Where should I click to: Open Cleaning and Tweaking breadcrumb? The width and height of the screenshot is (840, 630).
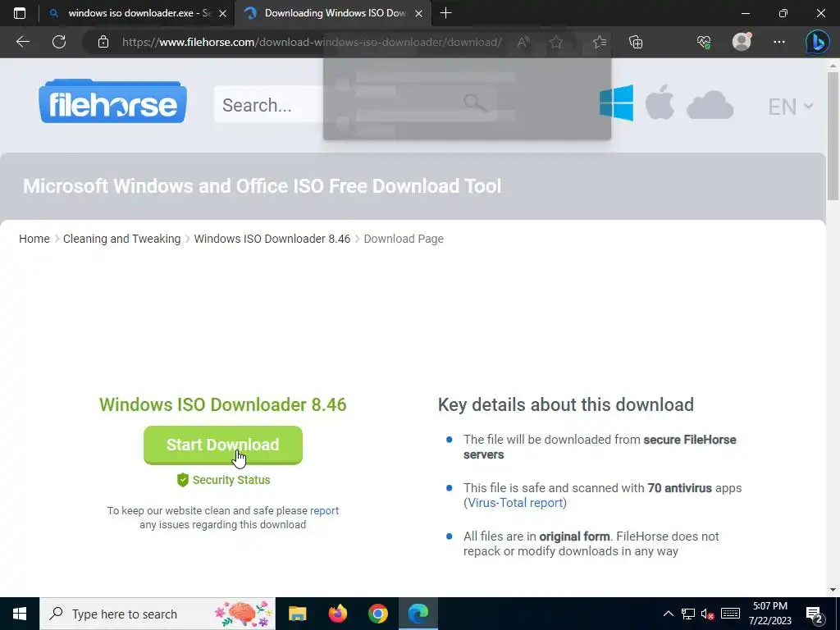(x=121, y=239)
